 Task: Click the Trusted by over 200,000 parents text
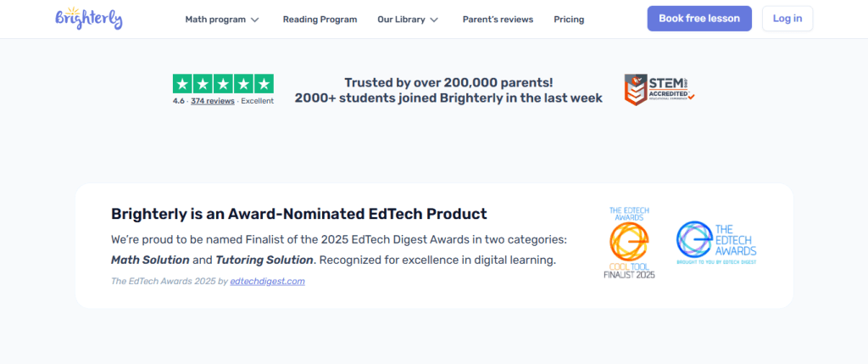click(448, 82)
